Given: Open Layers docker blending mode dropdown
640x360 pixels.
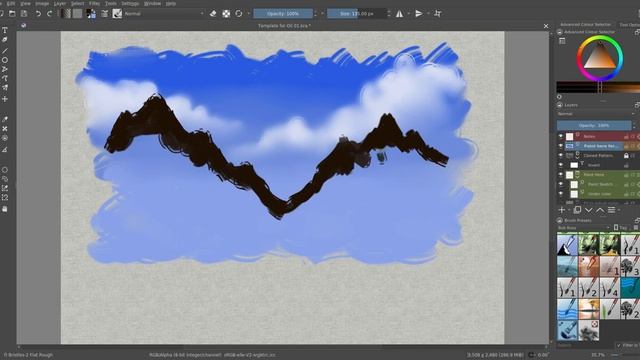Looking at the screenshot, I should click(596, 114).
